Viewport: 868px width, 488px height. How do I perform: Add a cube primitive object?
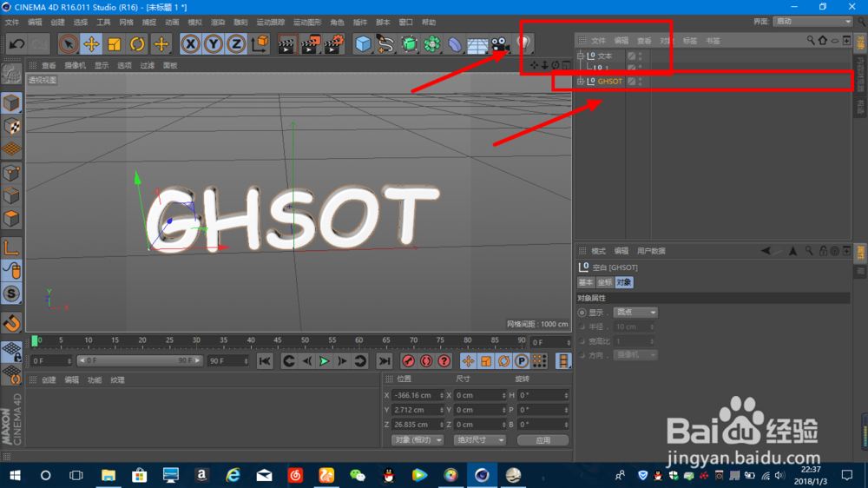click(363, 43)
